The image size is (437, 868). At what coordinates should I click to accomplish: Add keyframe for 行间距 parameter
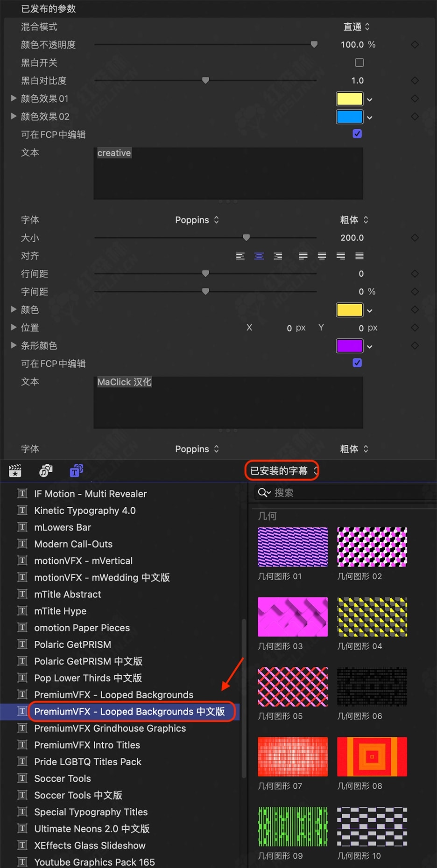[415, 273]
